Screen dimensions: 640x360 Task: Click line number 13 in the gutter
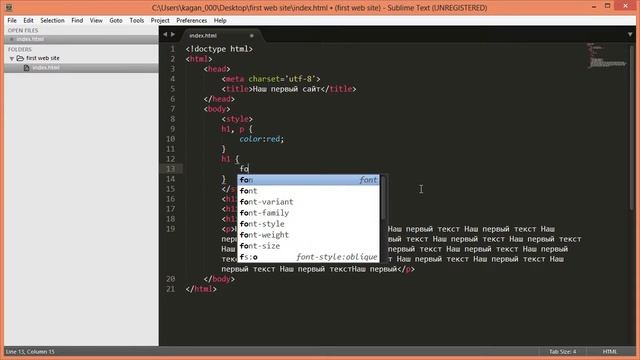(170, 169)
